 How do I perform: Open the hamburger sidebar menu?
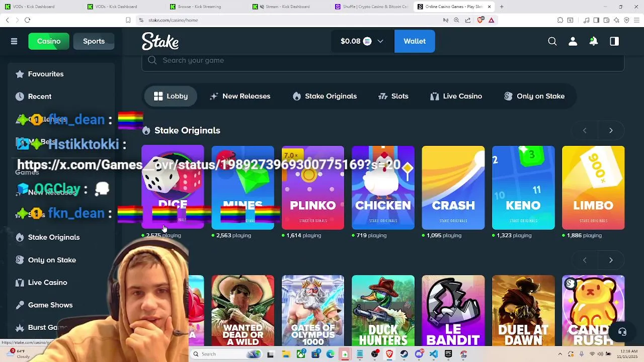[14, 41]
